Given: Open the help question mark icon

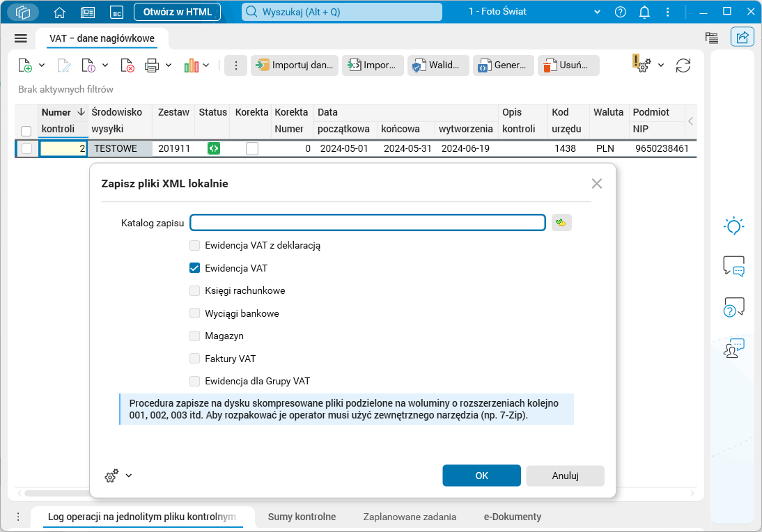Looking at the screenshot, I should point(620,12).
